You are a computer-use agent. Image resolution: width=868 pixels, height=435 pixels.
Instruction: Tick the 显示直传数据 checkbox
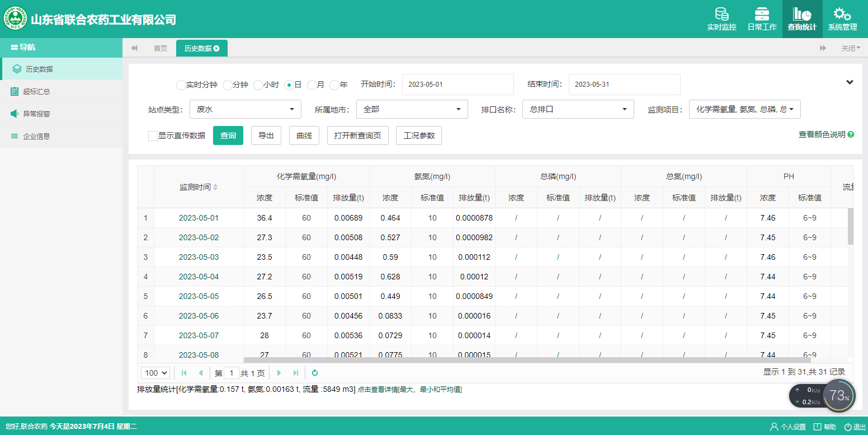tap(153, 136)
